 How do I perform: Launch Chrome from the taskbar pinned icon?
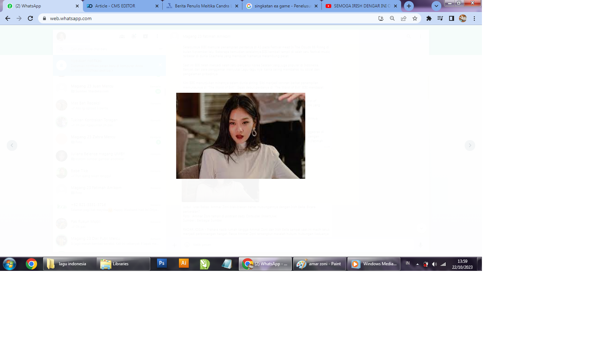(31, 264)
